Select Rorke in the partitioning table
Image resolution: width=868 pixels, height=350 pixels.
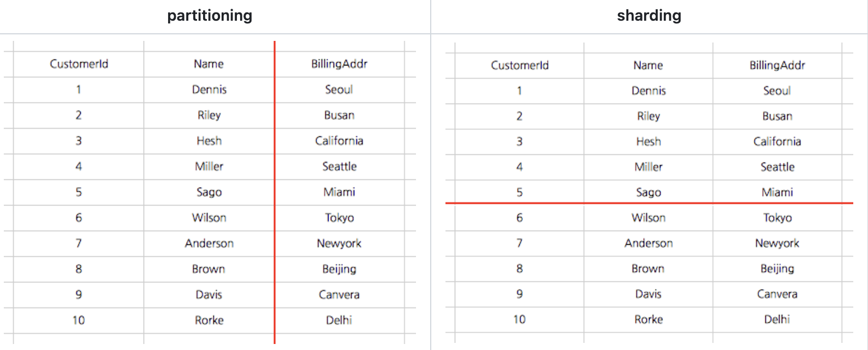pos(209,320)
